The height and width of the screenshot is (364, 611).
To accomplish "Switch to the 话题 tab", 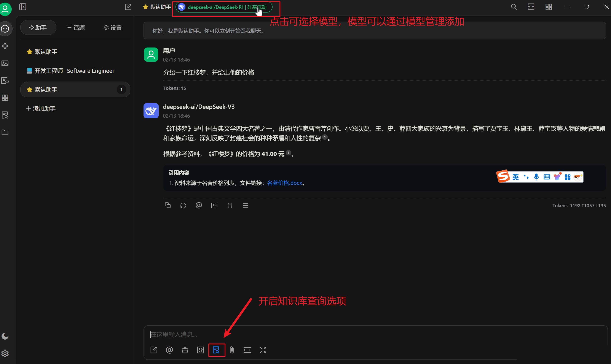I will [x=76, y=28].
